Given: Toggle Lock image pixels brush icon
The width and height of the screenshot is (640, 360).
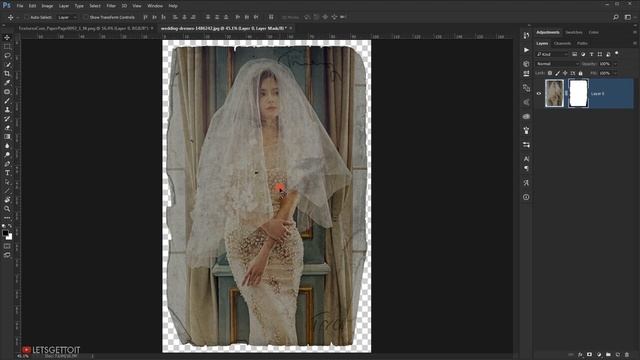Looking at the screenshot, I should [558, 73].
